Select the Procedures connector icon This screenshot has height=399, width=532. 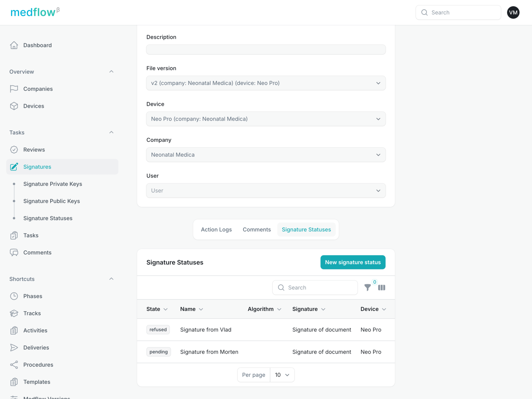coord(14,365)
